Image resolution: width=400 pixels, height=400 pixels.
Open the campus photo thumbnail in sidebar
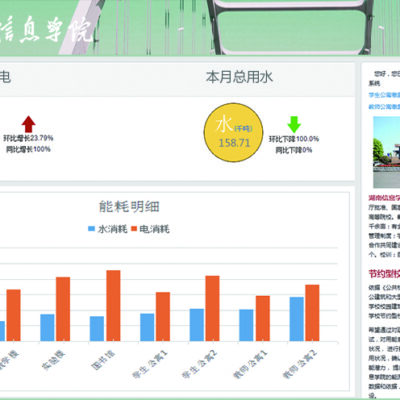(387, 152)
